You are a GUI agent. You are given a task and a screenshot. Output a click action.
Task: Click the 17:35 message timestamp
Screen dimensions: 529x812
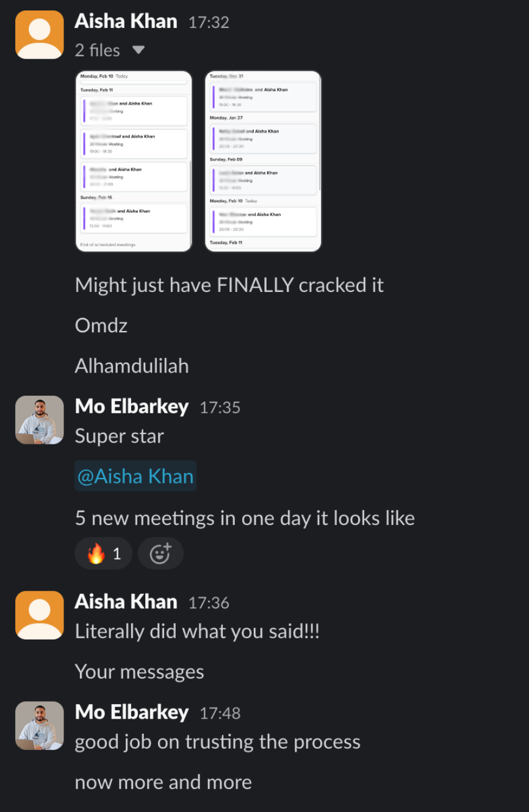coord(220,407)
